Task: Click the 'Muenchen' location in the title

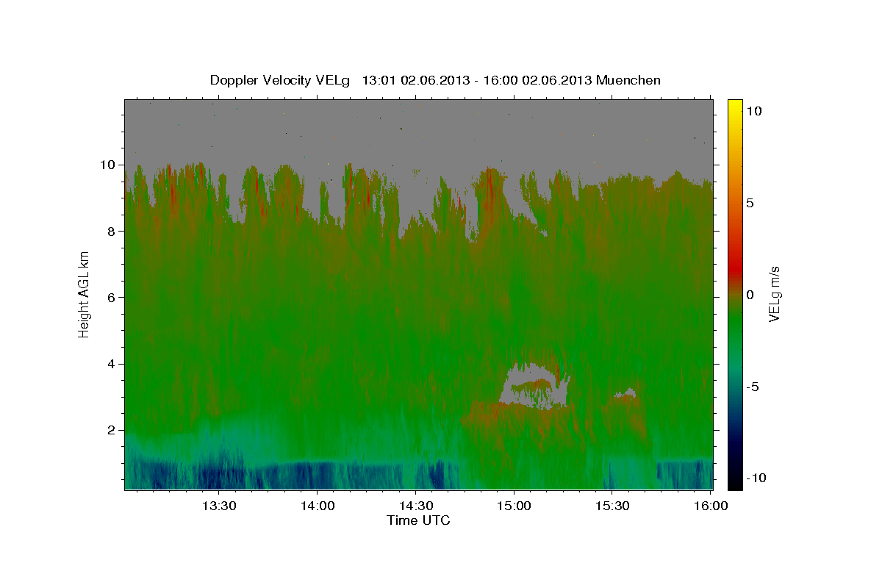Action: pos(628,80)
